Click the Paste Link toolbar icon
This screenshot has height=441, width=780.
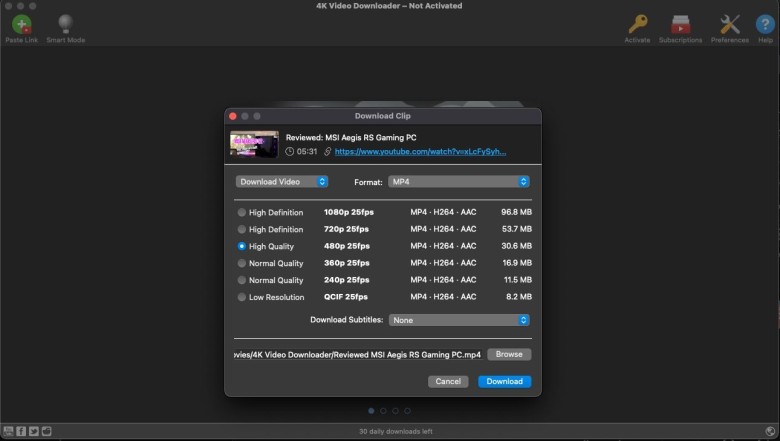(21, 24)
